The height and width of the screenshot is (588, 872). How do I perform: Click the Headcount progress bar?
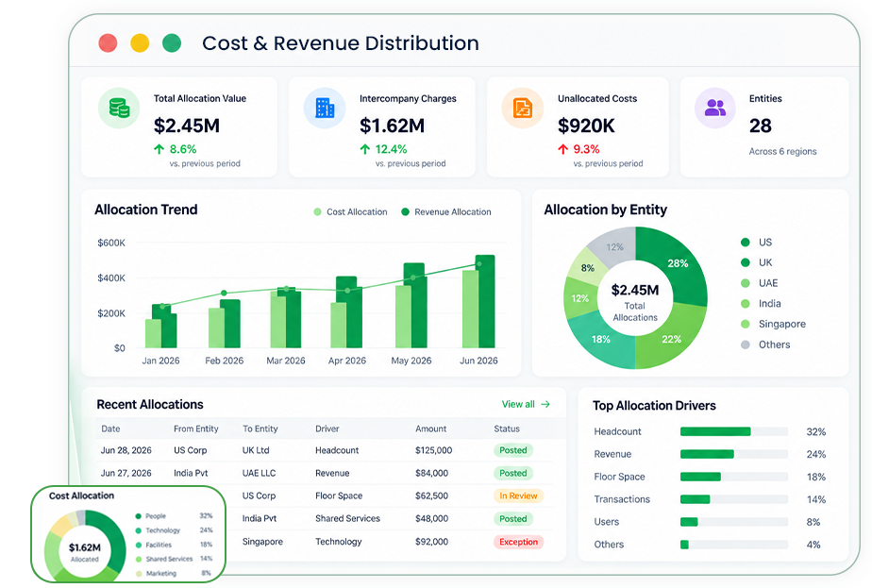[734, 431]
